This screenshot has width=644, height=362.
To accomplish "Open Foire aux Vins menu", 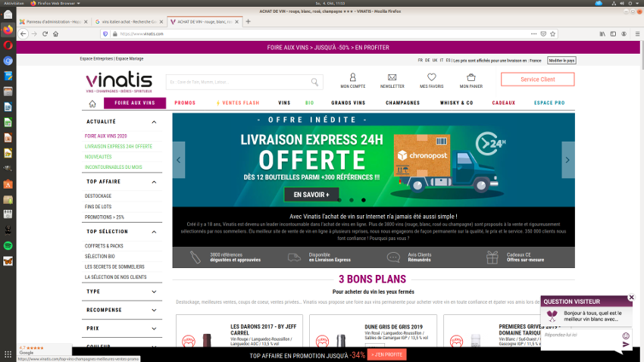I will tap(135, 103).
